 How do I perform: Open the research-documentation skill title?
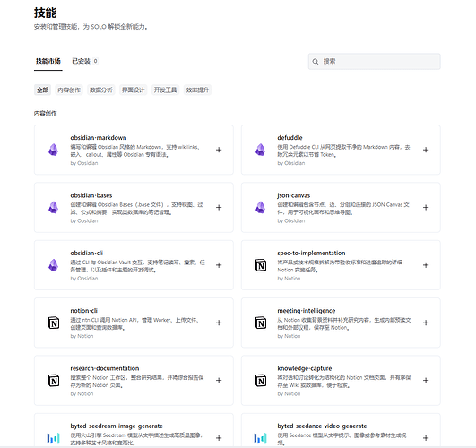105,368
